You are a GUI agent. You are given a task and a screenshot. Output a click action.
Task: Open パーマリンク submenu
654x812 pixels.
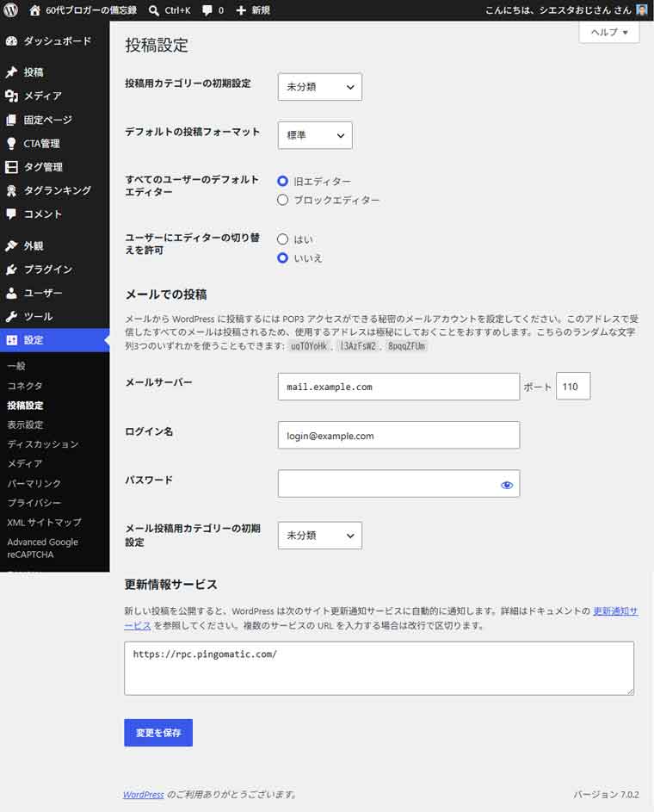[x=34, y=483]
